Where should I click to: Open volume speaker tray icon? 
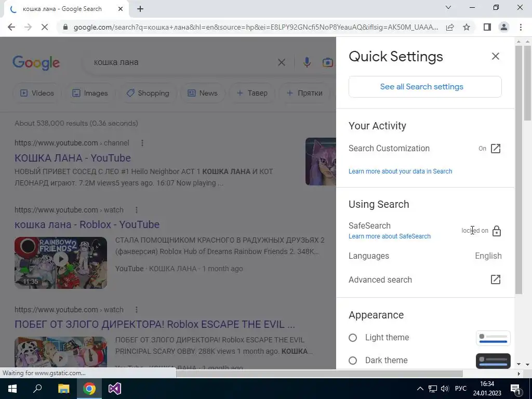click(445, 389)
